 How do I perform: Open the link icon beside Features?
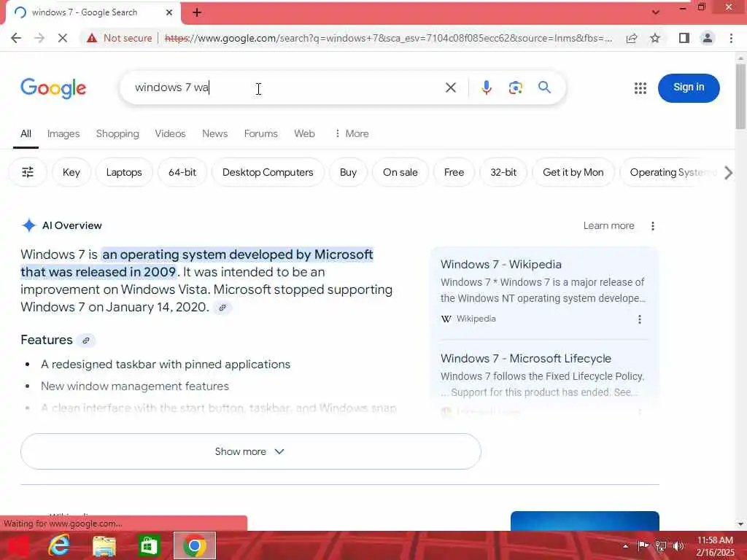86,341
